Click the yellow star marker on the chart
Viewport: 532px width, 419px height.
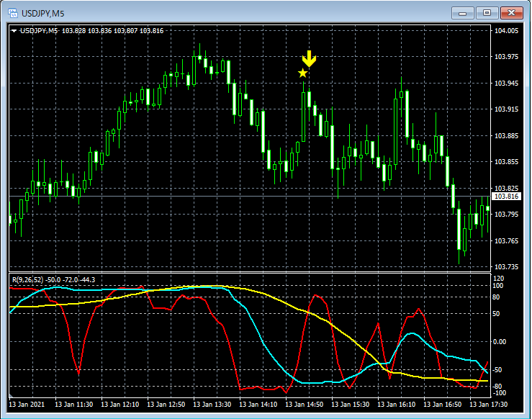click(x=302, y=73)
